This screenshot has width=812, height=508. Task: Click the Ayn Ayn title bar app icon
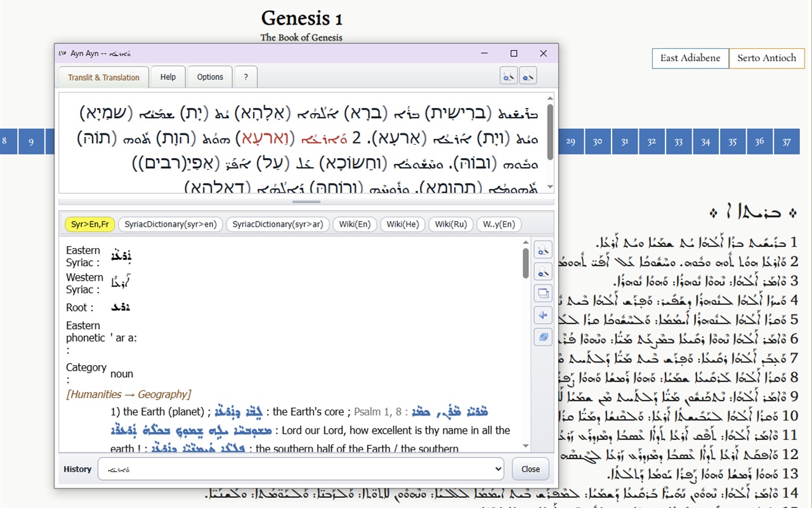62,53
